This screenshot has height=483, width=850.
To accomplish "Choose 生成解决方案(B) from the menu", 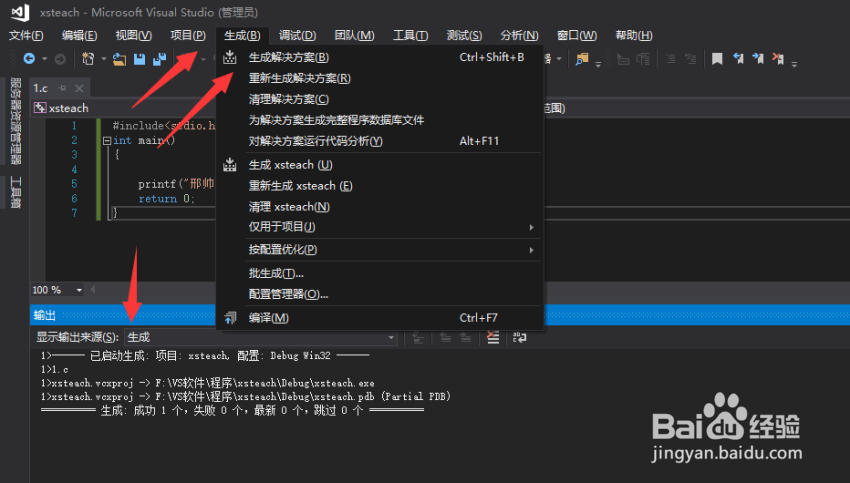I will [x=380, y=57].
